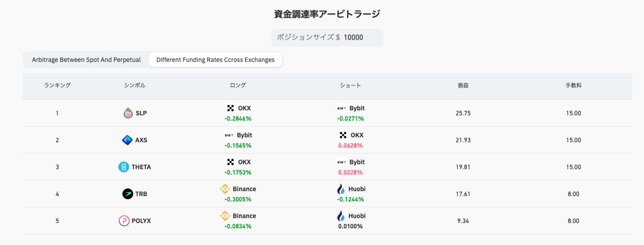
Task: Click the POLYX symbol name
Action: [141, 221]
